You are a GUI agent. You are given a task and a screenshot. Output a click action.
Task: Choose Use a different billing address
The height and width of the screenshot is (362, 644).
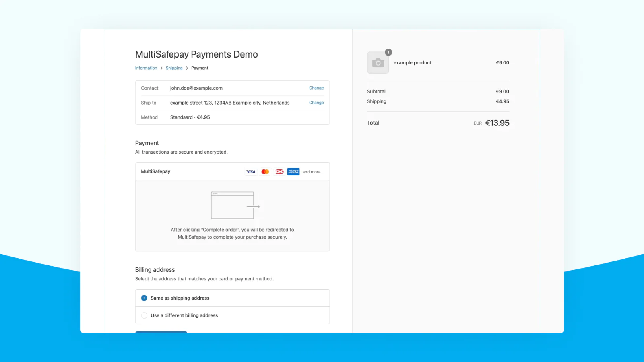[233, 315]
